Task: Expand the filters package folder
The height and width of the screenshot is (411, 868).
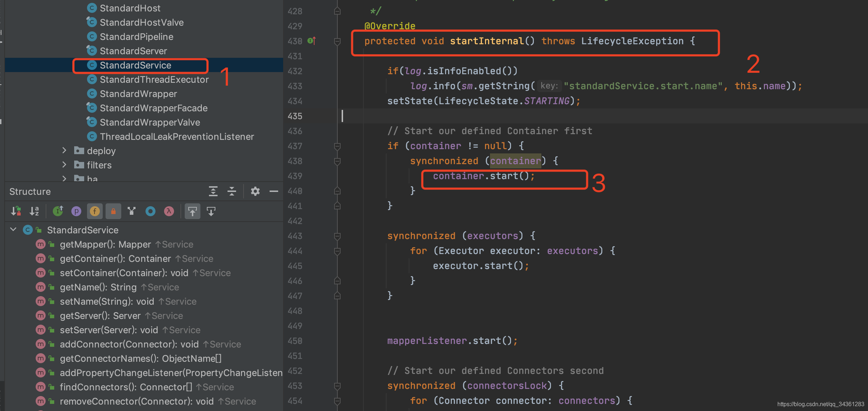Action: coord(64,165)
